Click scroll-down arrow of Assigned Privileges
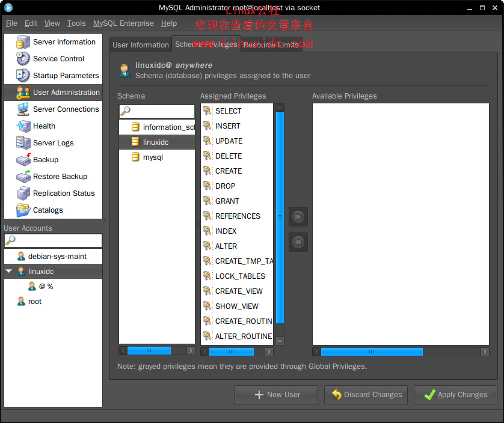 280,341
